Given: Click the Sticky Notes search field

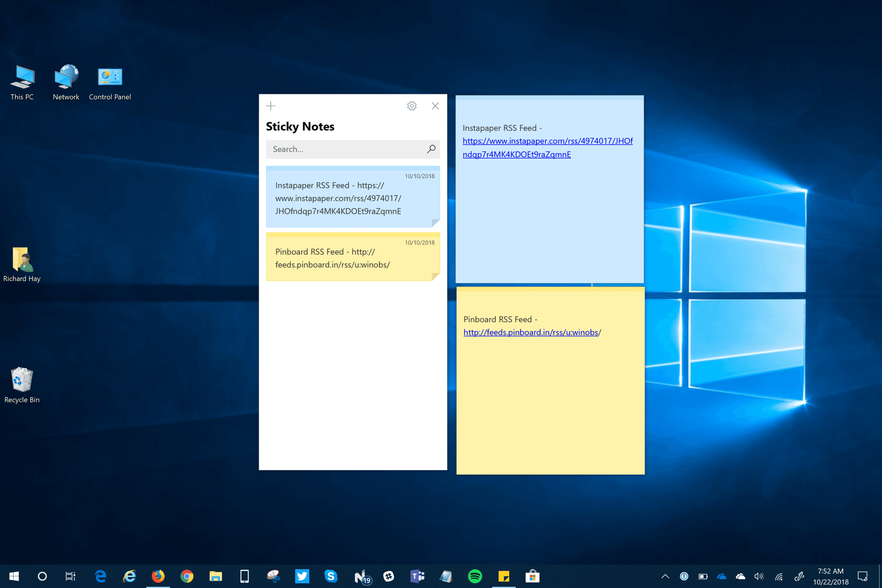Looking at the screenshot, I should pyautogui.click(x=345, y=149).
